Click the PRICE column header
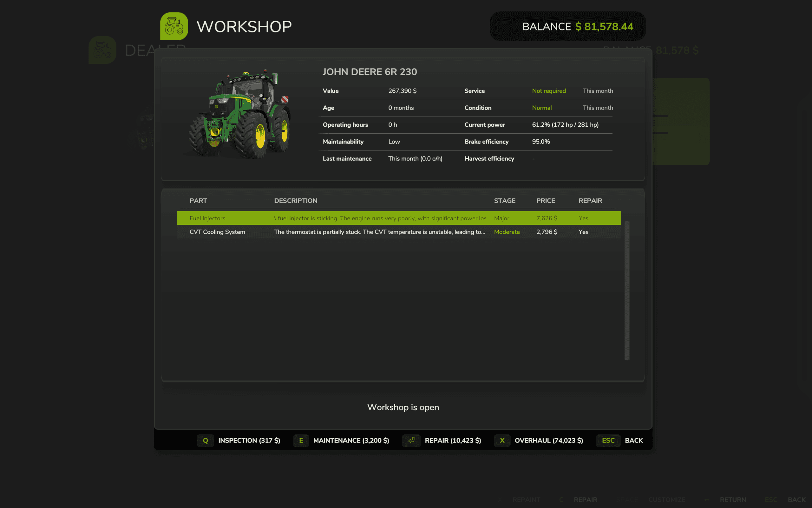This screenshot has height=508, width=812. pos(545,201)
